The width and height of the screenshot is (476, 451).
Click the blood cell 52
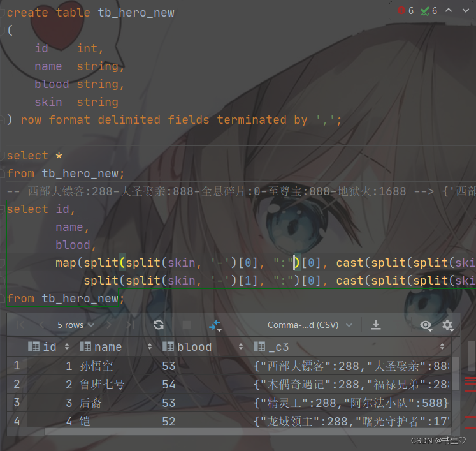pyautogui.click(x=205, y=421)
